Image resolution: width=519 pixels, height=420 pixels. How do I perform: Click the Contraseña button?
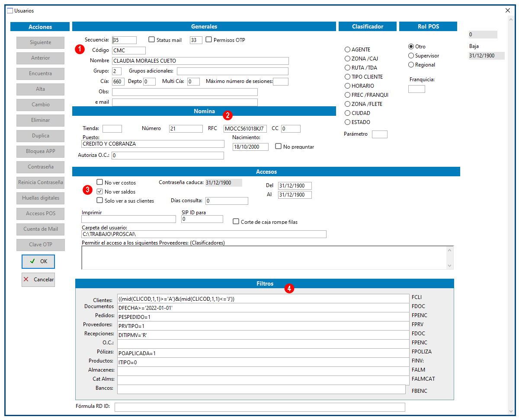coord(40,167)
